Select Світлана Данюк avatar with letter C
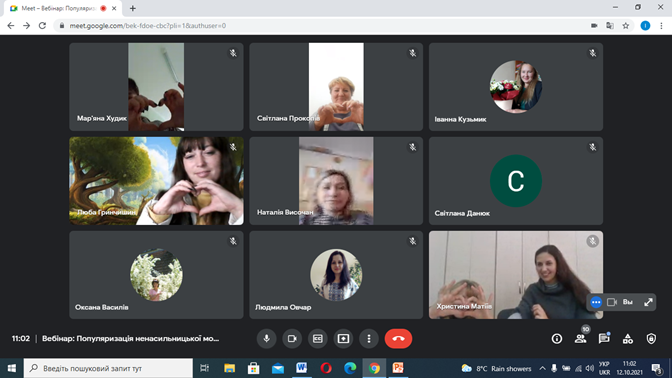Screen dimensions: 672x378 point(516,181)
